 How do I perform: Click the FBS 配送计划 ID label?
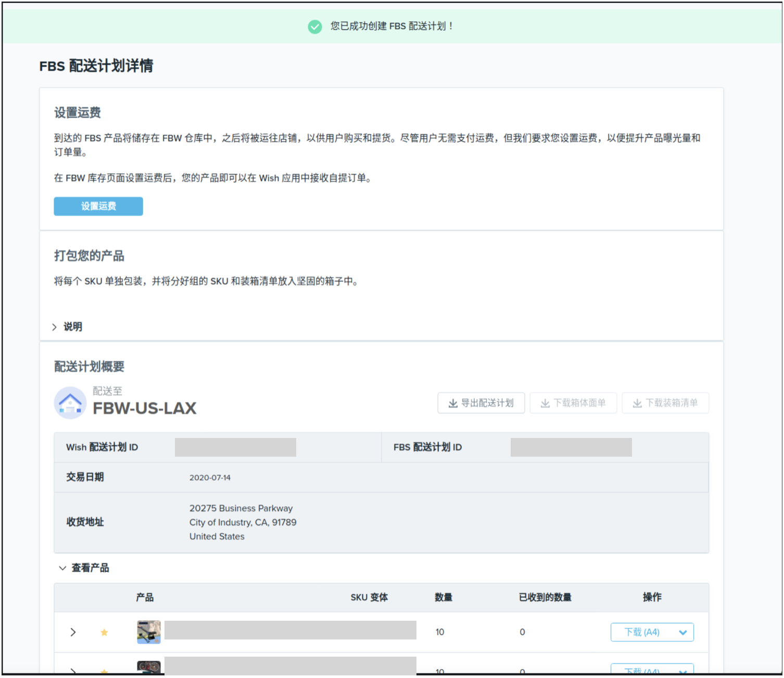pos(427,447)
